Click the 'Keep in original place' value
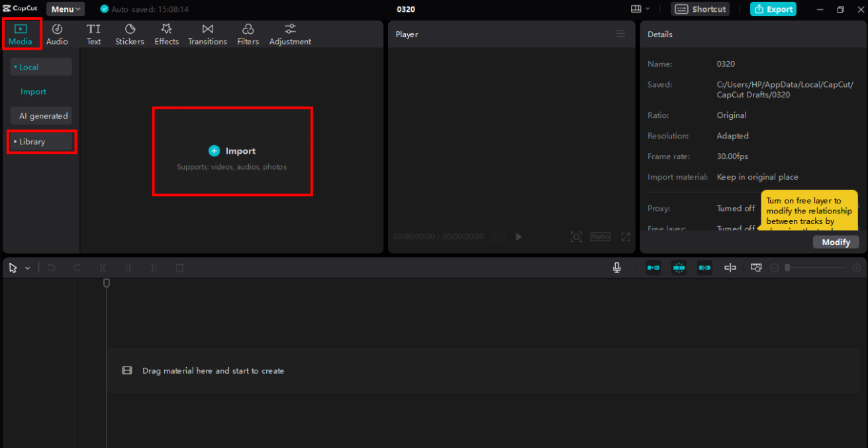 point(757,177)
